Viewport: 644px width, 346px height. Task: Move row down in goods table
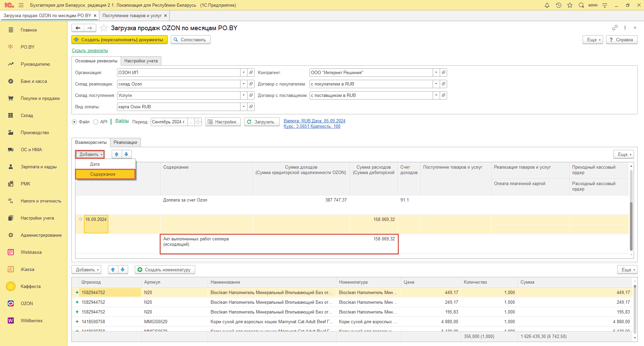(123, 270)
